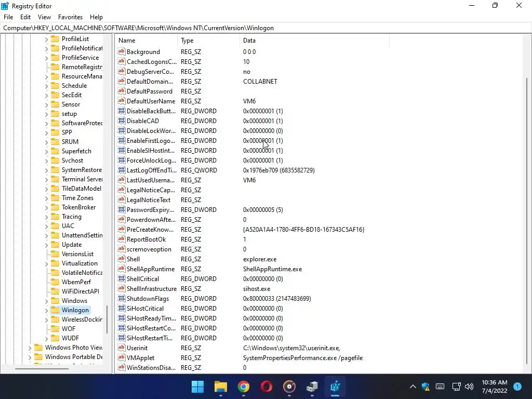Click the clock showing 10:36 AM
Viewport: 532px width, 399px height.
(495, 382)
